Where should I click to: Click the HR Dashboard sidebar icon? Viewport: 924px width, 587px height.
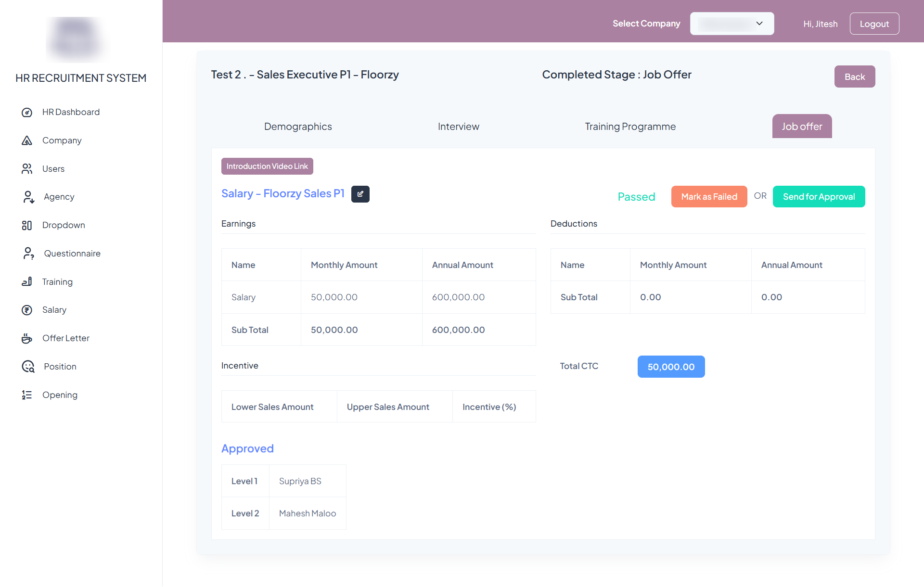(x=27, y=112)
